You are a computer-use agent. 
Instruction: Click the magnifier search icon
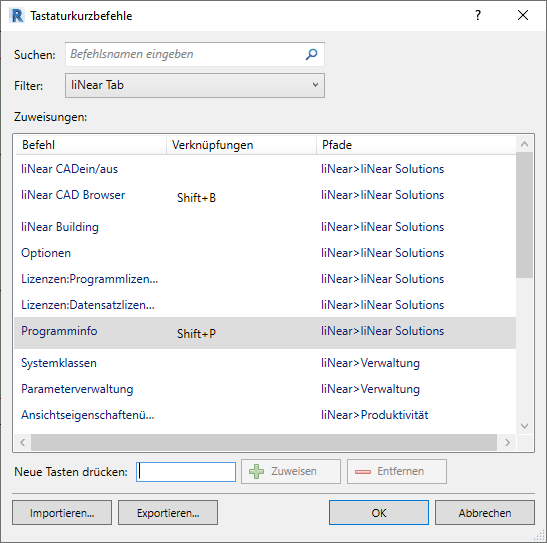(312, 54)
